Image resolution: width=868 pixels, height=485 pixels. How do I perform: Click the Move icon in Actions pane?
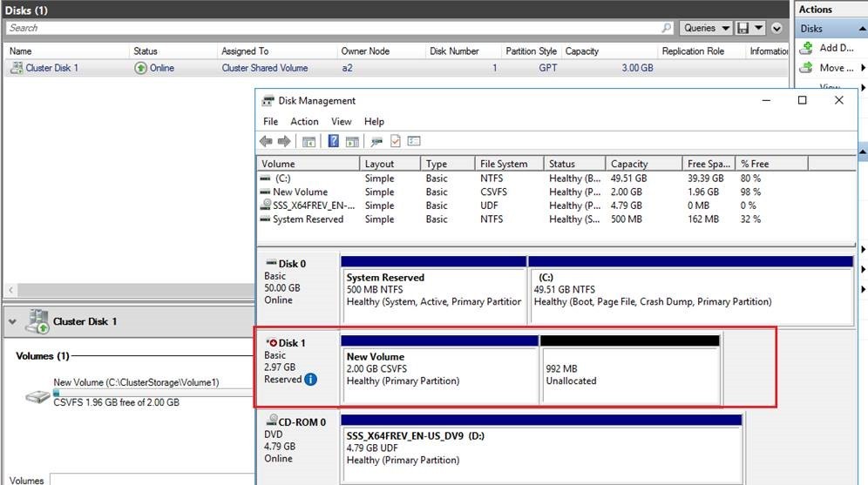click(x=806, y=68)
